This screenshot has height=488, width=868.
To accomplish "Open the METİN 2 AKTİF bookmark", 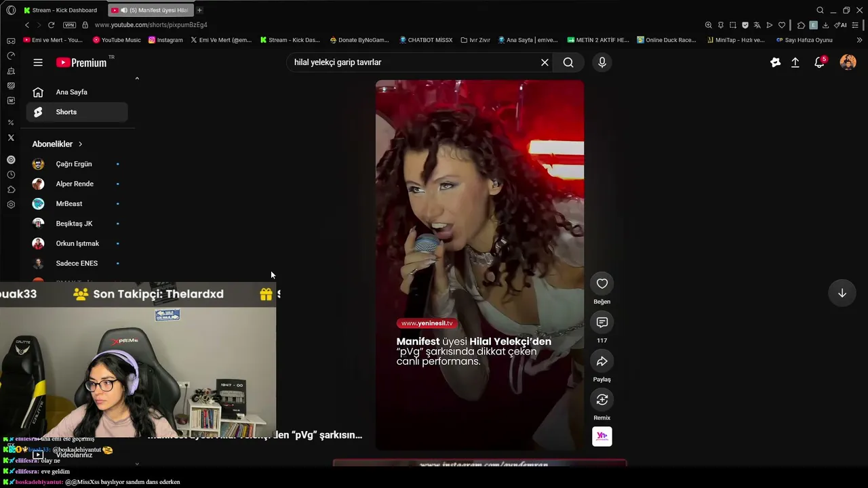I will (x=598, y=40).
